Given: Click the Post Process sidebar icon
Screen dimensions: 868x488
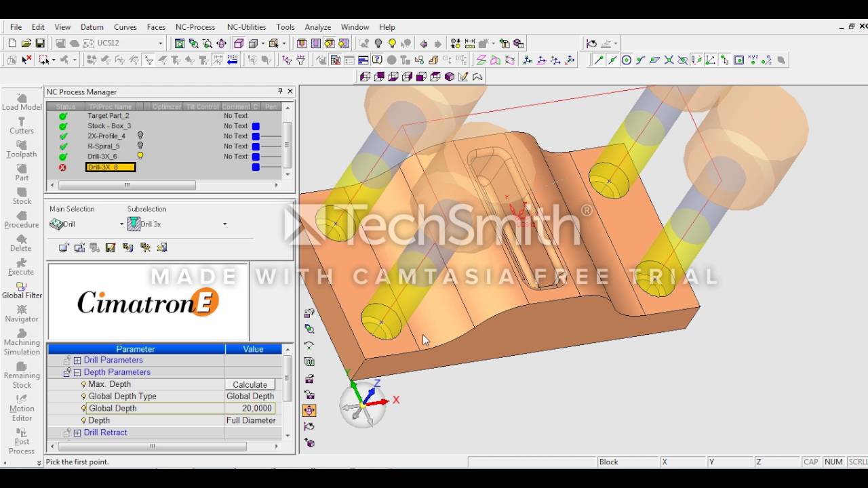Looking at the screenshot, I should [22, 441].
